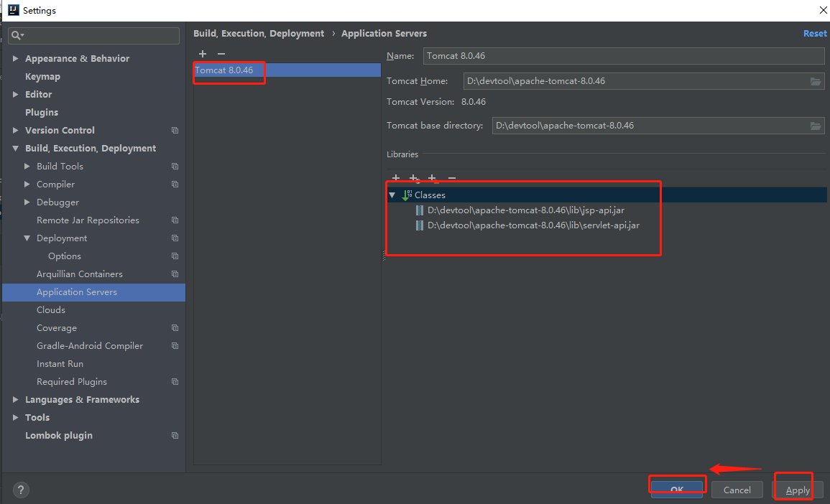Expand Appearance & Behavior section
The image size is (830, 504).
click(x=15, y=59)
